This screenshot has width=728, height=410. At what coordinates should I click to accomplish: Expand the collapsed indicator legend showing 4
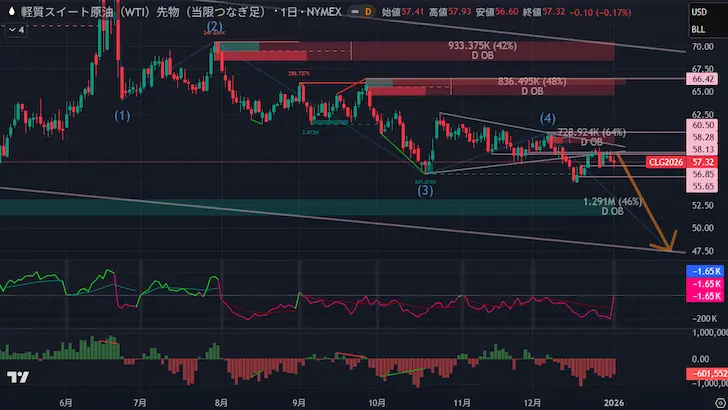point(16,30)
